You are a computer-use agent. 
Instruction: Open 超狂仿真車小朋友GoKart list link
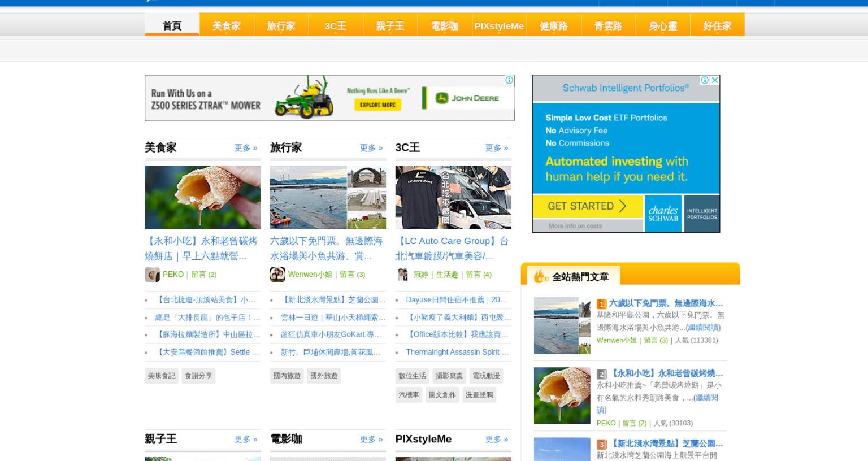coord(331,334)
